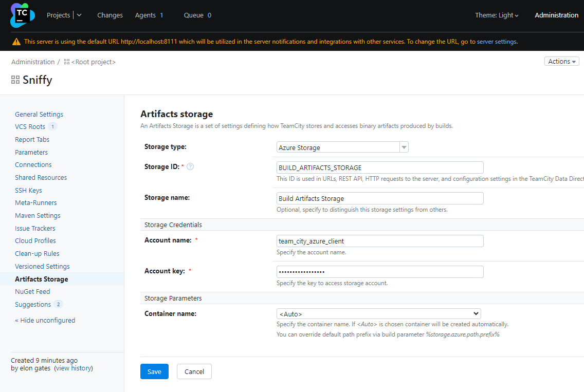584x392 pixels.
Task: Go to the Changes tab
Action: [x=110, y=15]
